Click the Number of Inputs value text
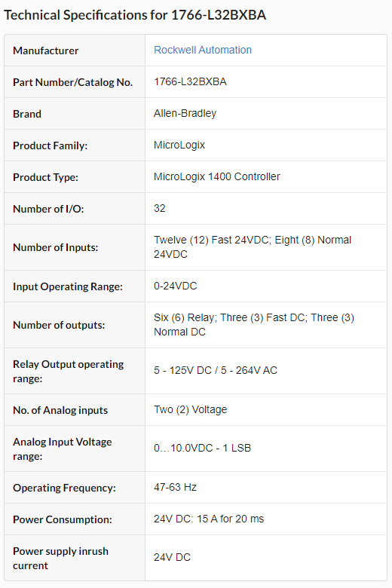The image size is (392, 588). pos(253,247)
